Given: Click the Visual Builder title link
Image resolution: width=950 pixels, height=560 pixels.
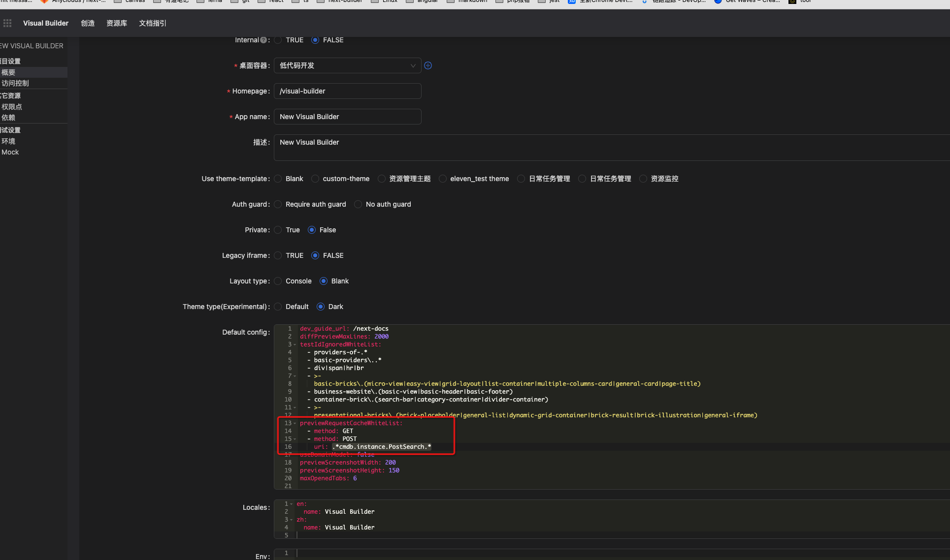Looking at the screenshot, I should [x=46, y=23].
